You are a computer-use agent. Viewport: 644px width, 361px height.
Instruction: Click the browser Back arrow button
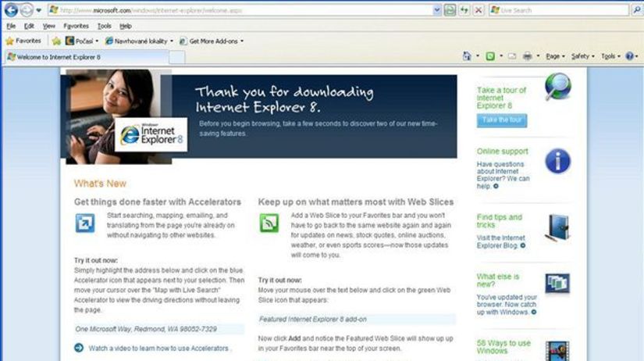(x=11, y=10)
